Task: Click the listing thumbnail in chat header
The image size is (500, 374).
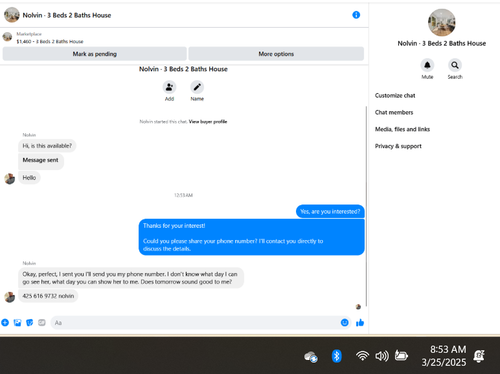Action: coord(12,15)
